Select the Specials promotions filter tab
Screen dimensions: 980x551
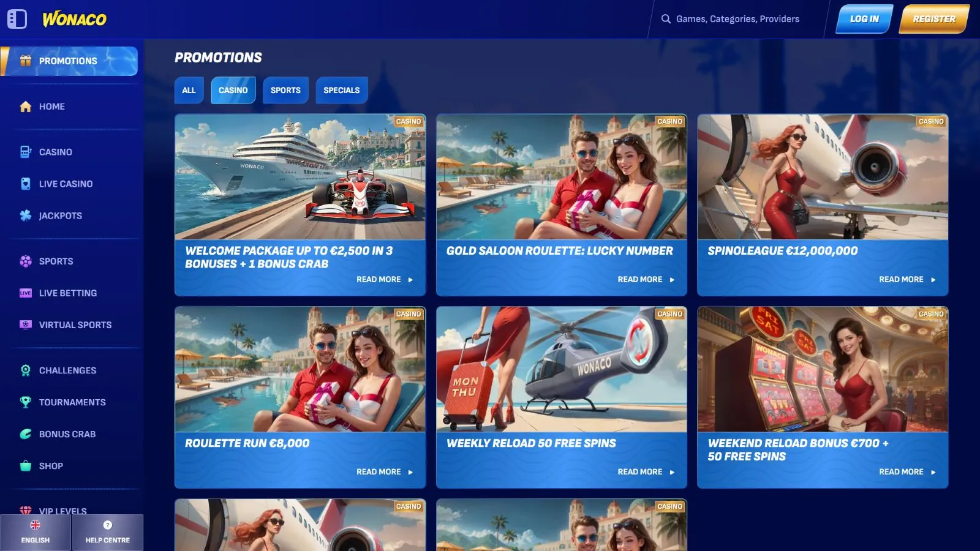point(341,90)
